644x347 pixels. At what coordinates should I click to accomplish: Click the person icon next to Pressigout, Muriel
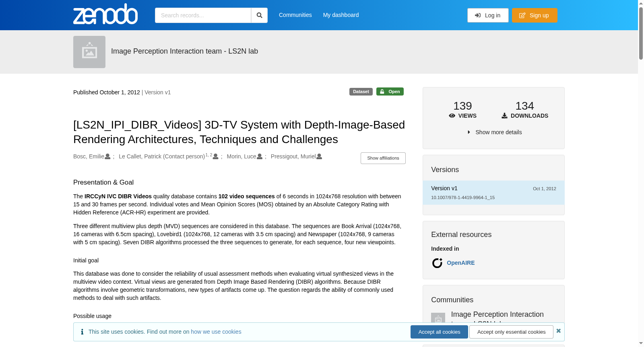click(x=319, y=156)
